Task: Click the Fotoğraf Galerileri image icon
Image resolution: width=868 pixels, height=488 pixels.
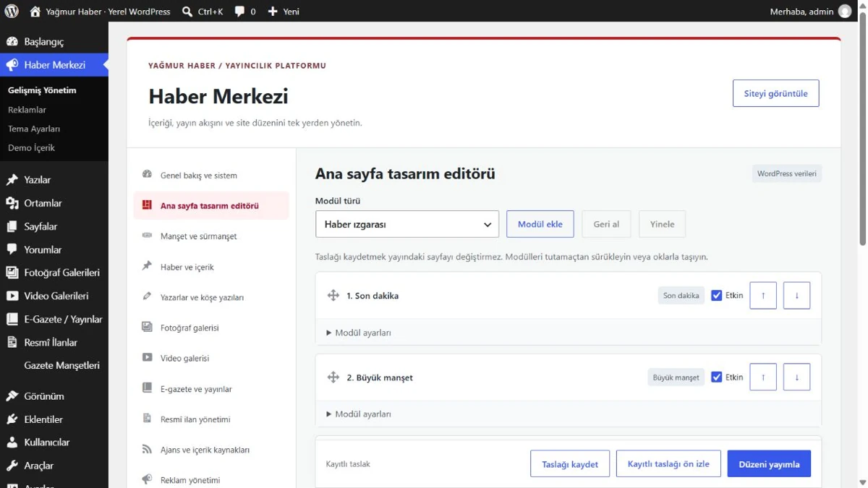Action: click(12, 273)
